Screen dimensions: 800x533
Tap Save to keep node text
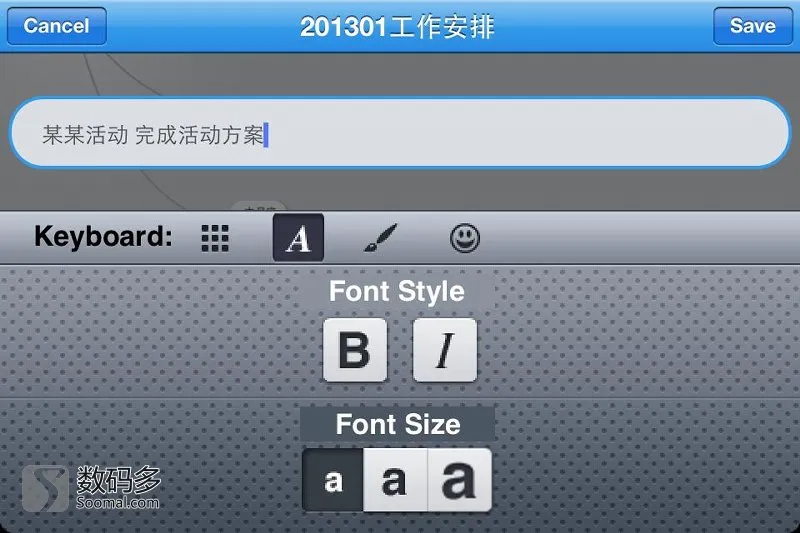coord(753,26)
